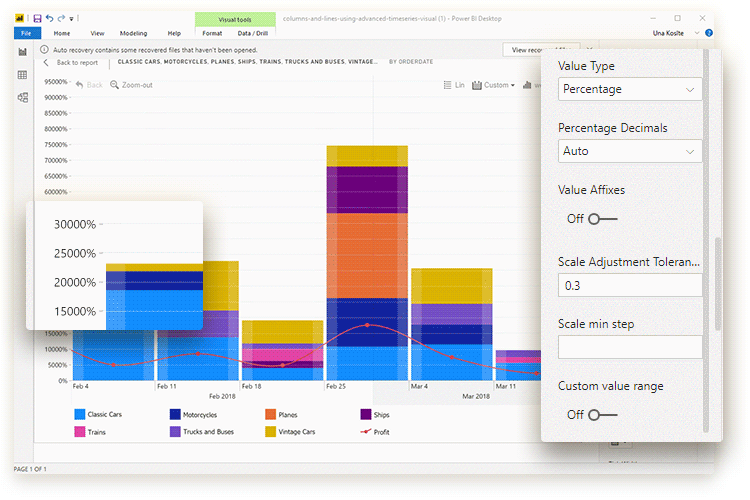The height and width of the screenshot is (500, 750).
Task: Click the Back to report arrow icon
Action: point(46,63)
